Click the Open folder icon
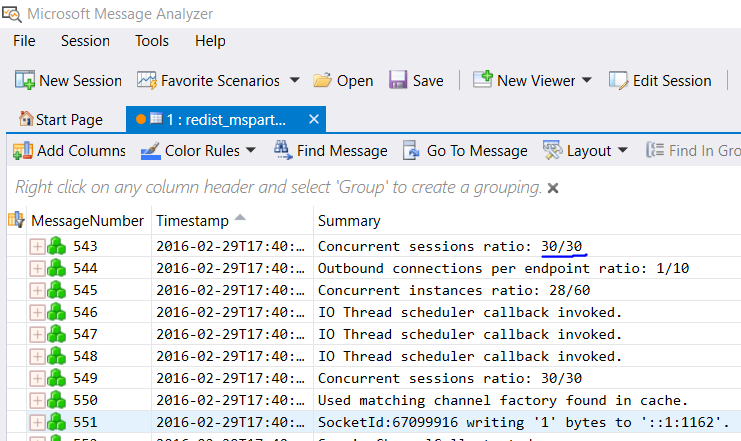 322,80
